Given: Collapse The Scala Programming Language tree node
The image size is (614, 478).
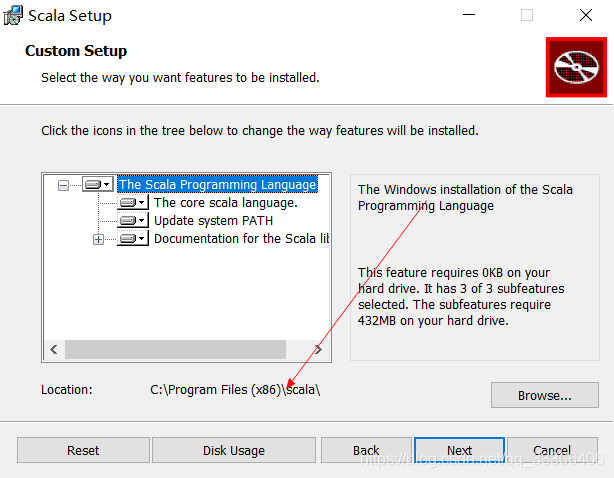Looking at the screenshot, I should (64, 185).
